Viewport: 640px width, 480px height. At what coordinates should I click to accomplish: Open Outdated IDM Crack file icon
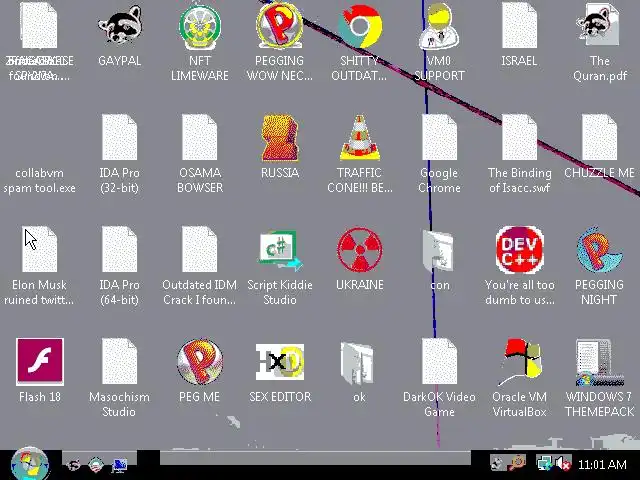point(200,249)
